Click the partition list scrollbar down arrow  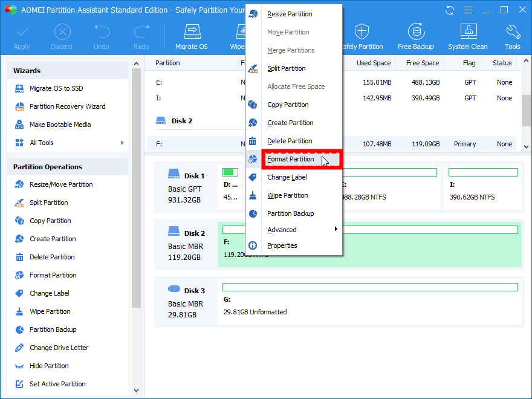click(526, 146)
